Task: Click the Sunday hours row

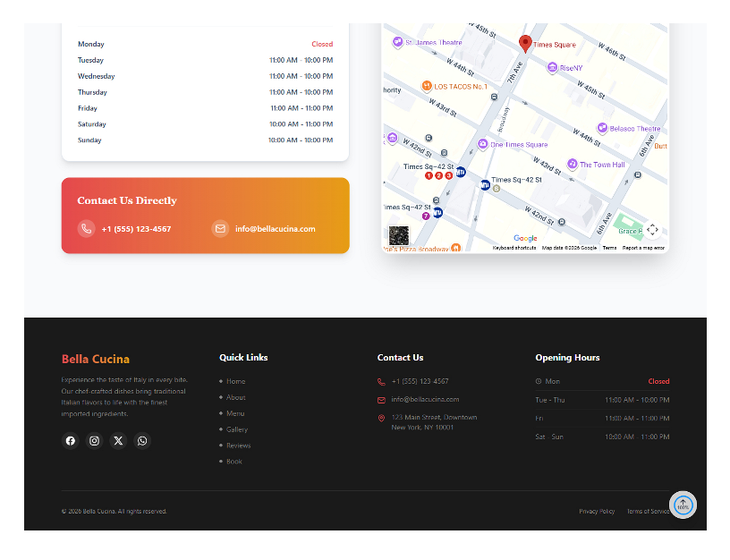Action: tap(206, 140)
